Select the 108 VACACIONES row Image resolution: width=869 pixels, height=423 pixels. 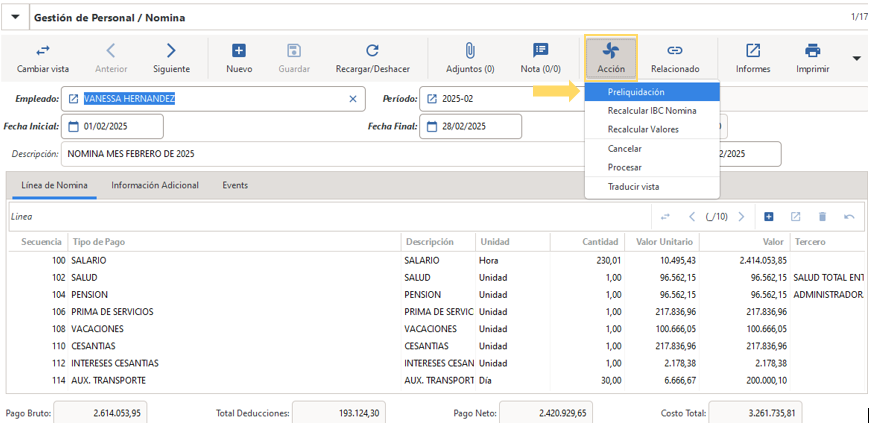pyautogui.click(x=437, y=329)
